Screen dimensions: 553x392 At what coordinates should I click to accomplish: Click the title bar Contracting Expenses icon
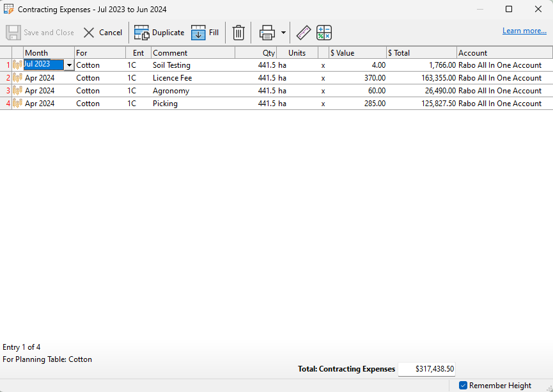coord(9,9)
